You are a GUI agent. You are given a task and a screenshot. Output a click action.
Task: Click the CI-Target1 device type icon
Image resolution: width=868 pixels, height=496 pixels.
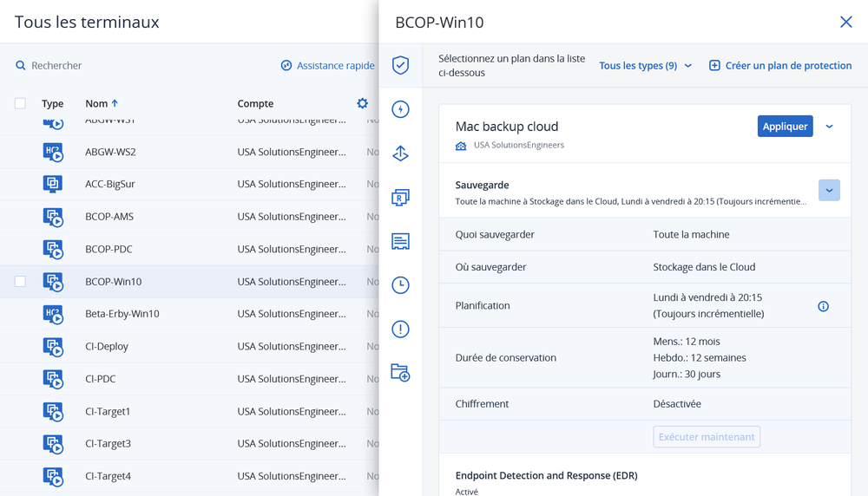tap(53, 411)
